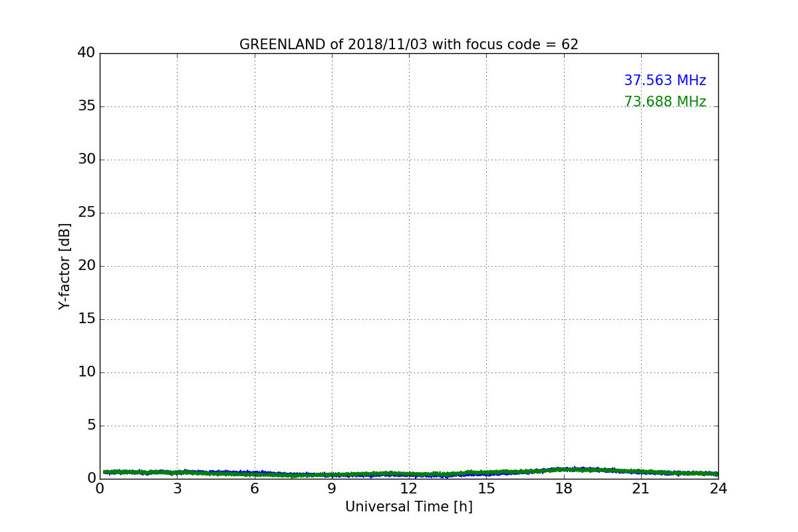The width and height of the screenshot is (798, 532).
Task: Click the Universal Time [h] axis label
Action: pyautogui.click(x=409, y=507)
